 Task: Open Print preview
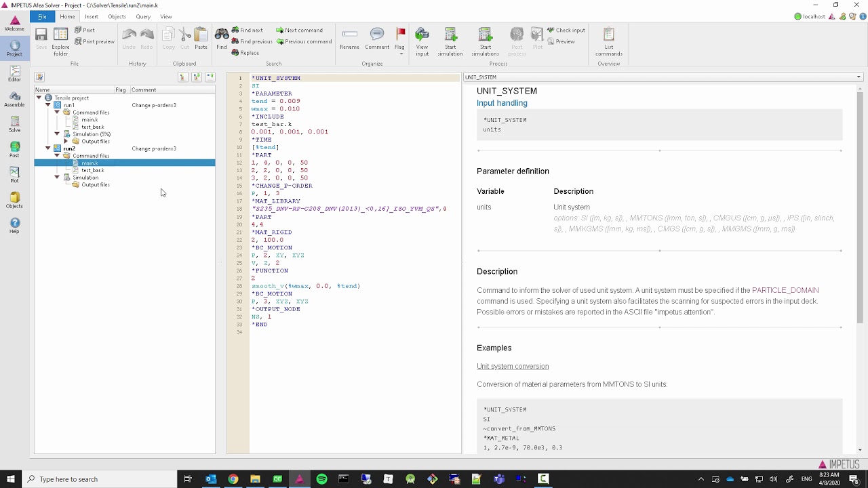click(94, 41)
